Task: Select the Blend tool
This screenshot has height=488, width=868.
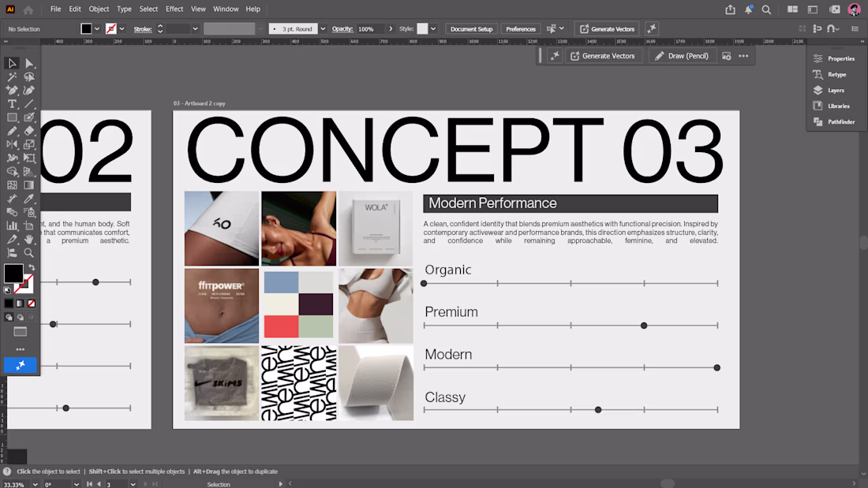Action: [x=12, y=212]
